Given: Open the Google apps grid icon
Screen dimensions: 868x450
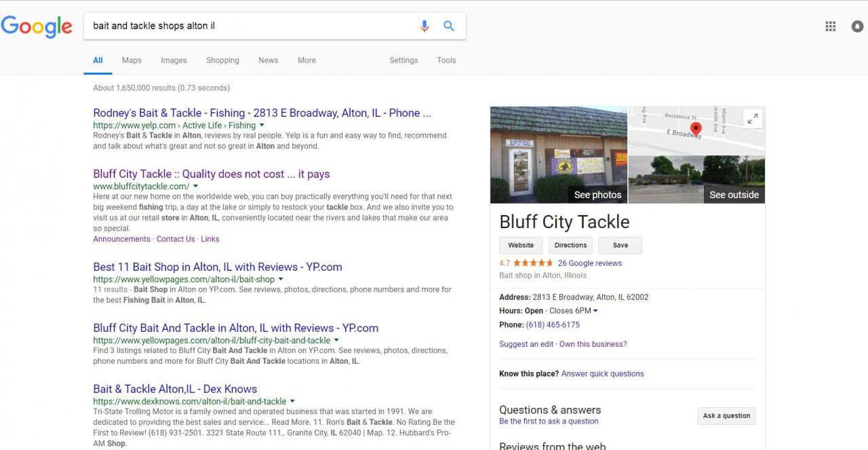Looking at the screenshot, I should (x=830, y=26).
